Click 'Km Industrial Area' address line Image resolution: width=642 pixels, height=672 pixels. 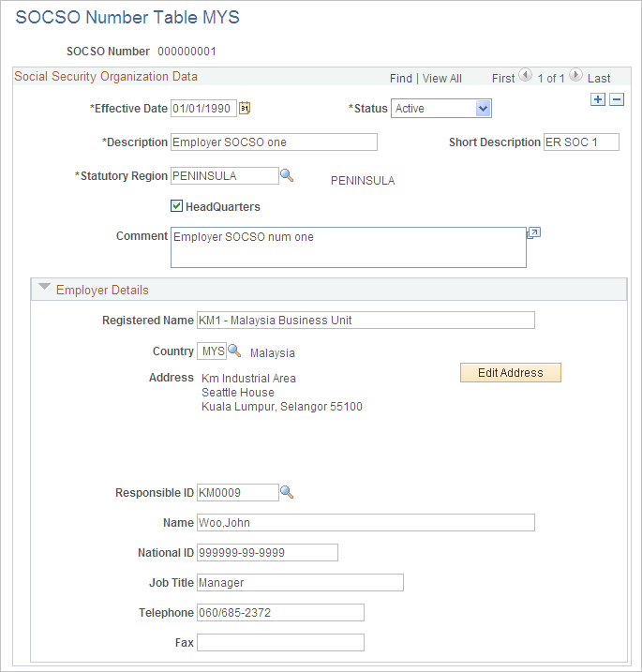pyautogui.click(x=248, y=378)
